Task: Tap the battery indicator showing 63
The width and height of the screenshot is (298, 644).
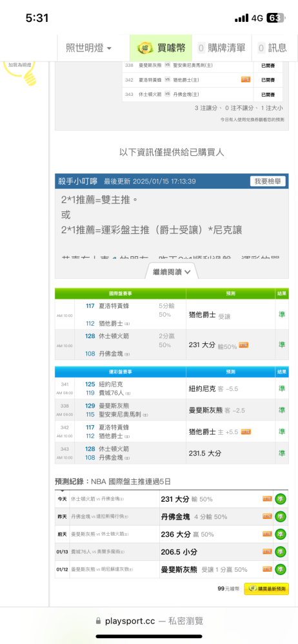Action: [x=276, y=18]
